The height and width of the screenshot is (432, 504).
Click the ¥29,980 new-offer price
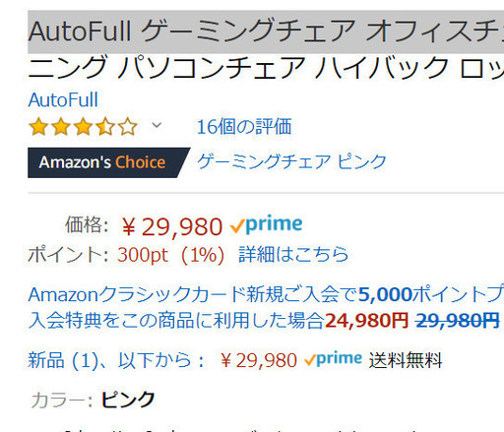[x=259, y=360]
